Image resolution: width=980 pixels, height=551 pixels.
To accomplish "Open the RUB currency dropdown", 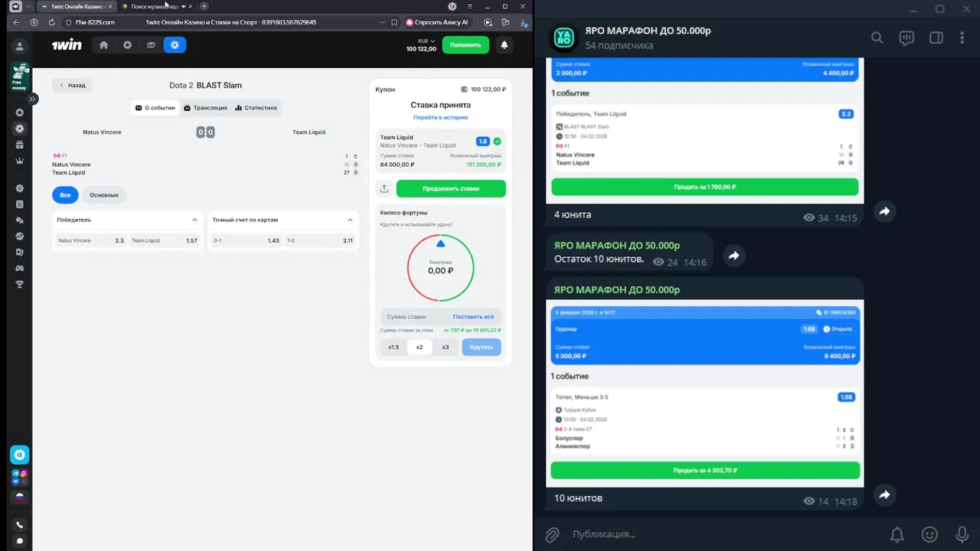I will [426, 41].
